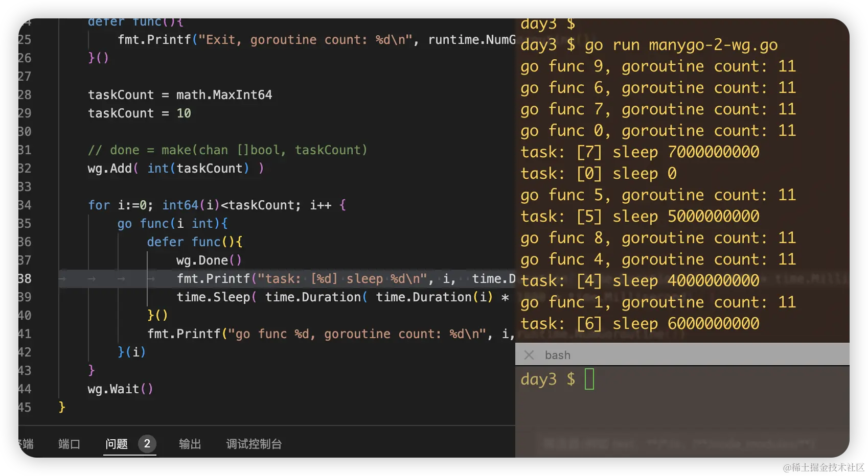Click the "go func(i int){" line
The image size is (868, 476).
coord(173,224)
